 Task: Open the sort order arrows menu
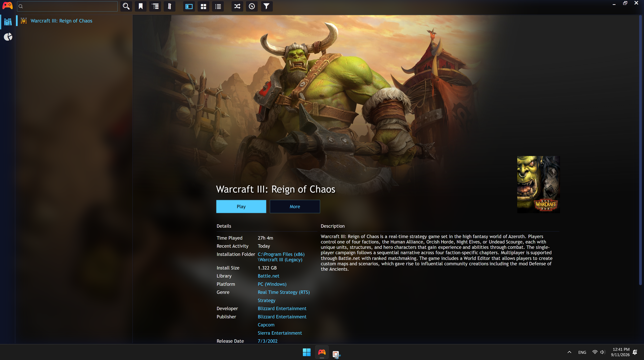tap(170, 6)
